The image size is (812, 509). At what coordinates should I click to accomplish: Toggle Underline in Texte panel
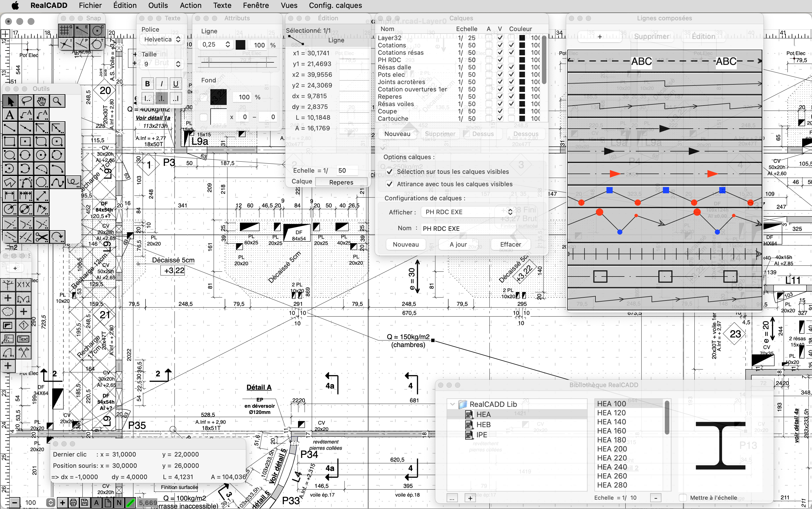176,84
